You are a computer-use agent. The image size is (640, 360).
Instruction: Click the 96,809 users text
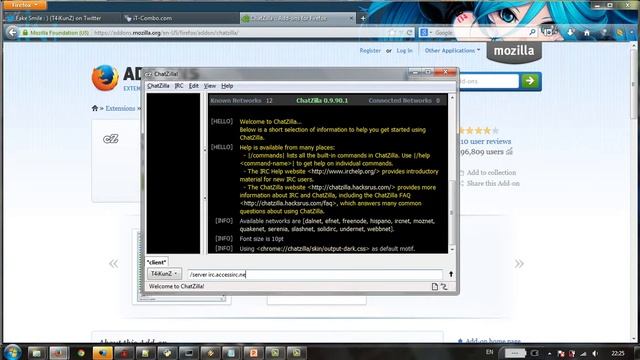point(482,152)
